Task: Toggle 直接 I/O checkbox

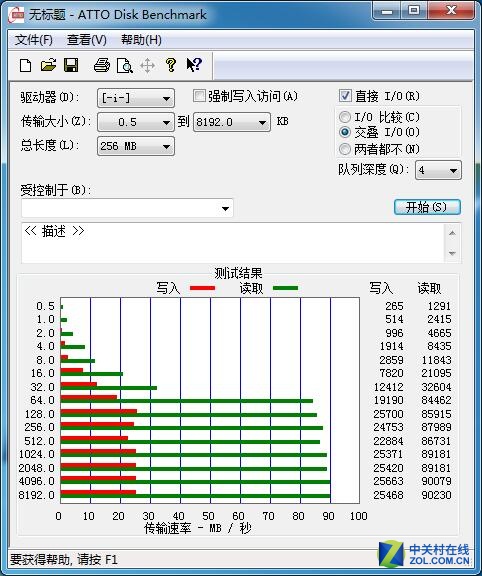Action: (x=345, y=96)
